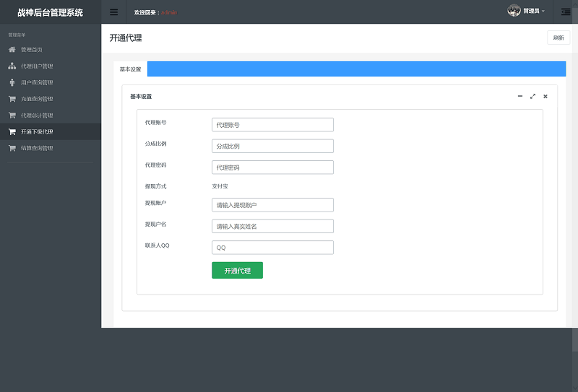The image size is (578, 392).
Task: Click the 支付宝 withdrawal method text
Action: tap(220, 186)
